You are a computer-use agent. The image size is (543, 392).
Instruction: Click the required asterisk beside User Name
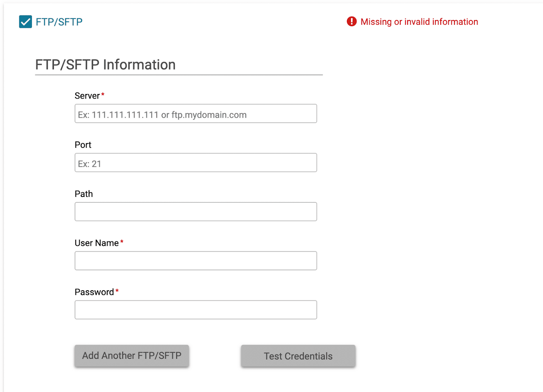[122, 242]
